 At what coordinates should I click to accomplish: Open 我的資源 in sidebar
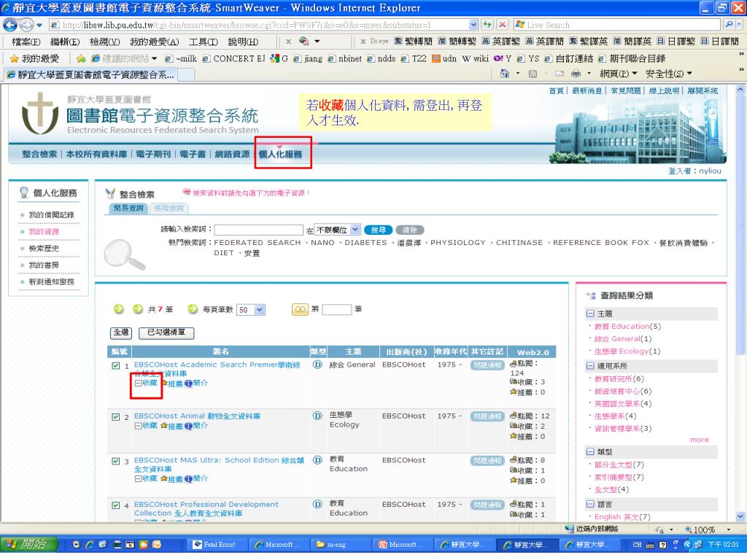pyautogui.click(x=44, y=231)
